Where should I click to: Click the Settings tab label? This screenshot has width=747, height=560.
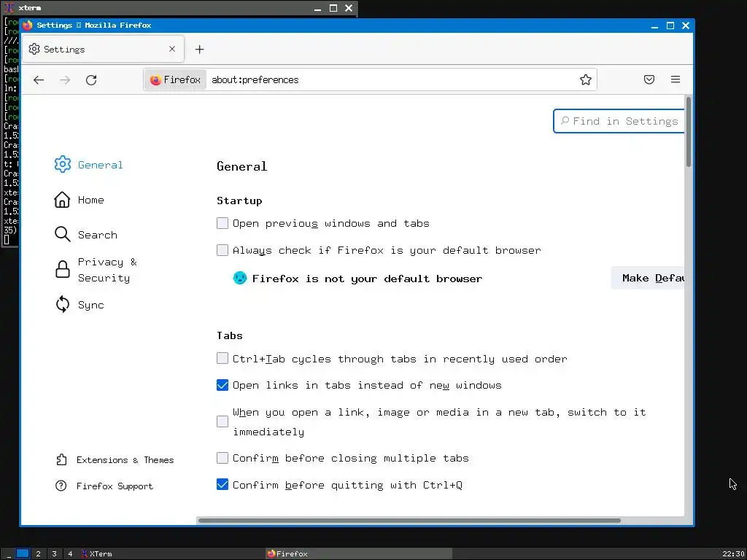point(64,49)
